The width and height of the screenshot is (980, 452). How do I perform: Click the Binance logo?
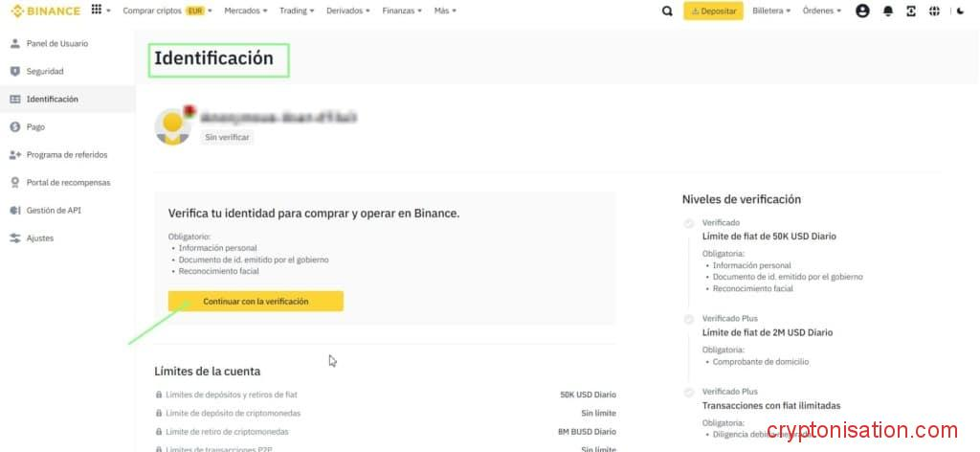[x=44, y=11]
